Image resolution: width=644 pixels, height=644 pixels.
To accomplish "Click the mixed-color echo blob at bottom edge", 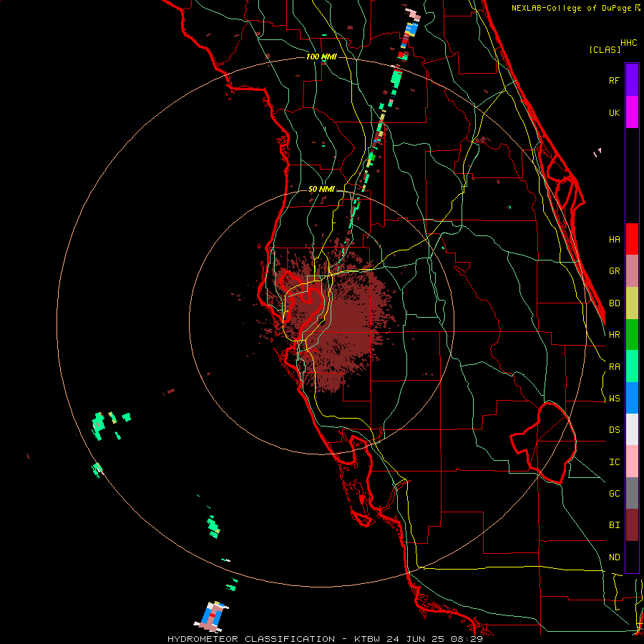I will [212, 617].
